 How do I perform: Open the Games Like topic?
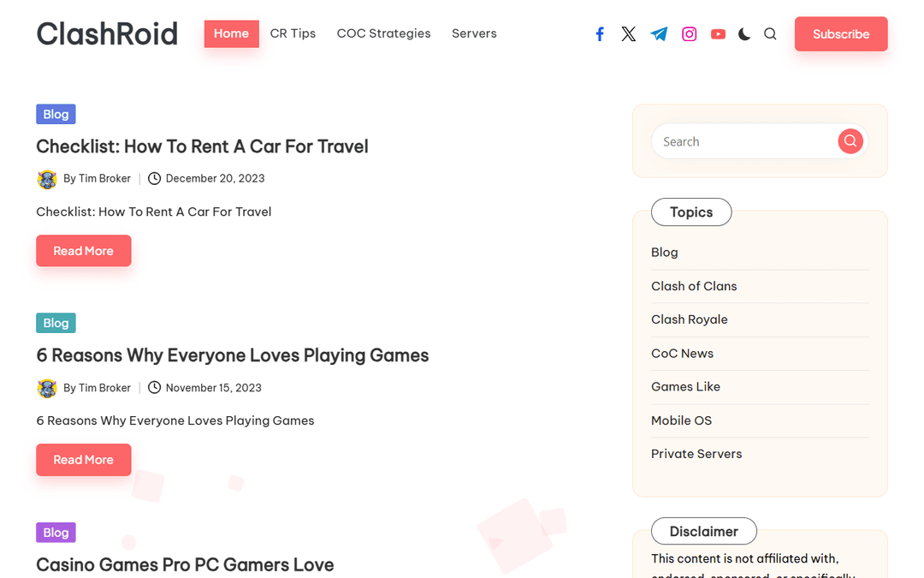click(x=686, y=387)
